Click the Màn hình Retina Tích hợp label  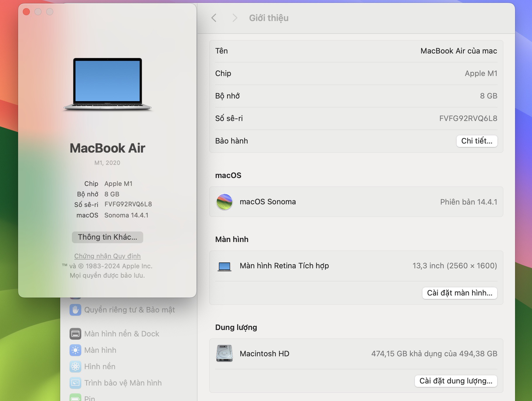coord(284,266)
